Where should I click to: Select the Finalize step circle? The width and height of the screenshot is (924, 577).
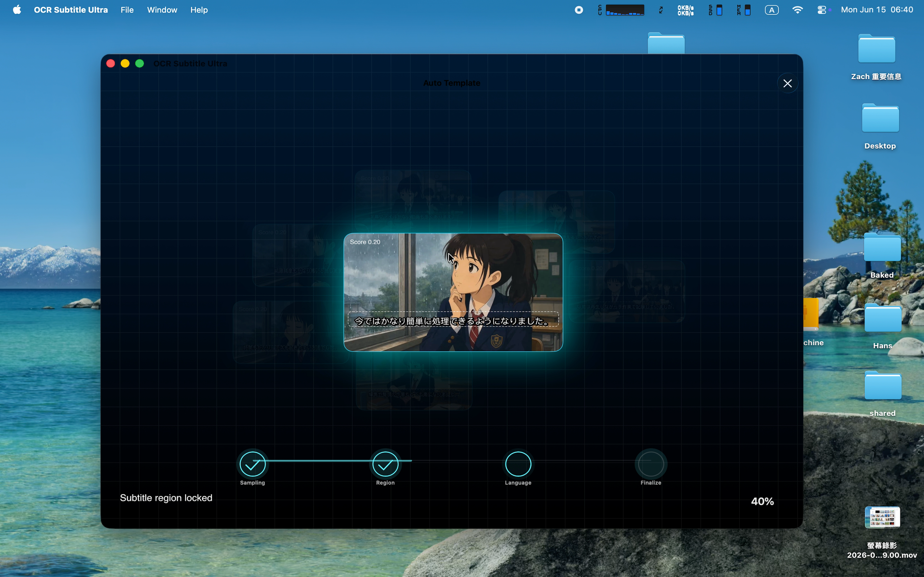(651, 464)
